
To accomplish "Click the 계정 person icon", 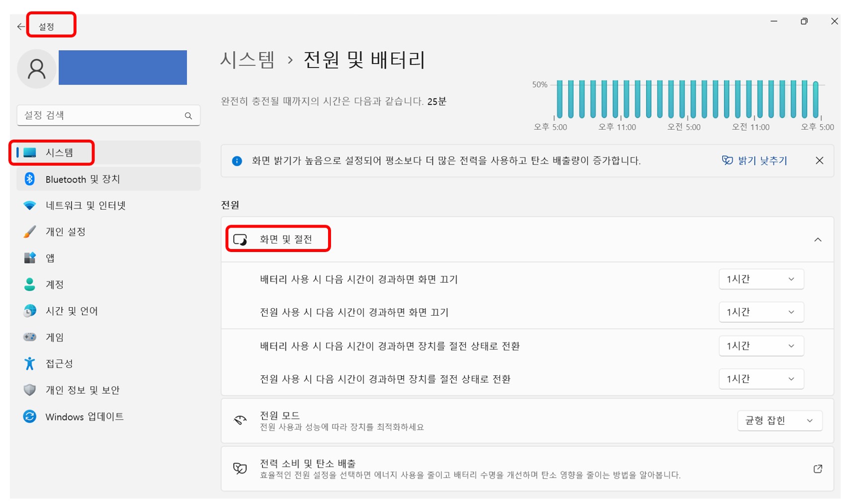I will point(30,284).
